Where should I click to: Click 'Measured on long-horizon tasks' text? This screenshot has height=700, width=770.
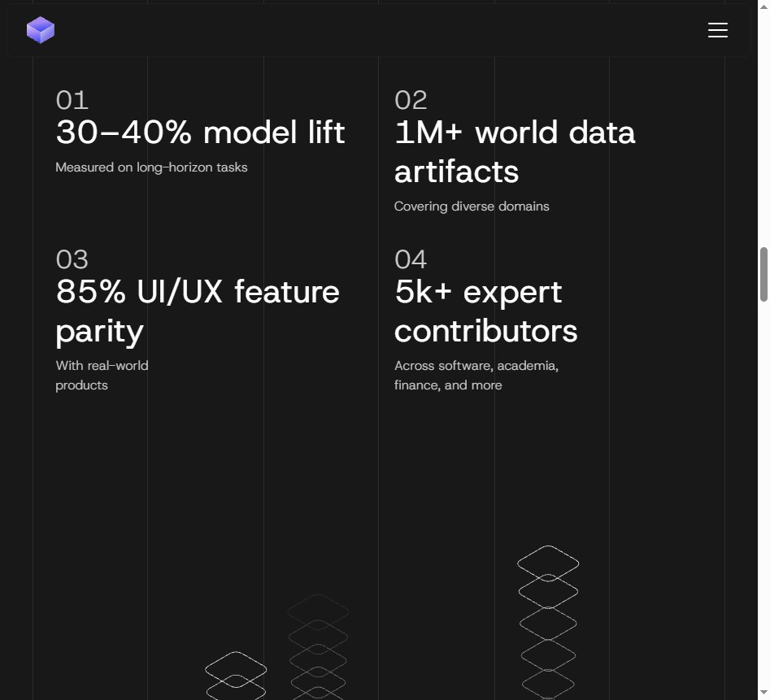point(151,167)
